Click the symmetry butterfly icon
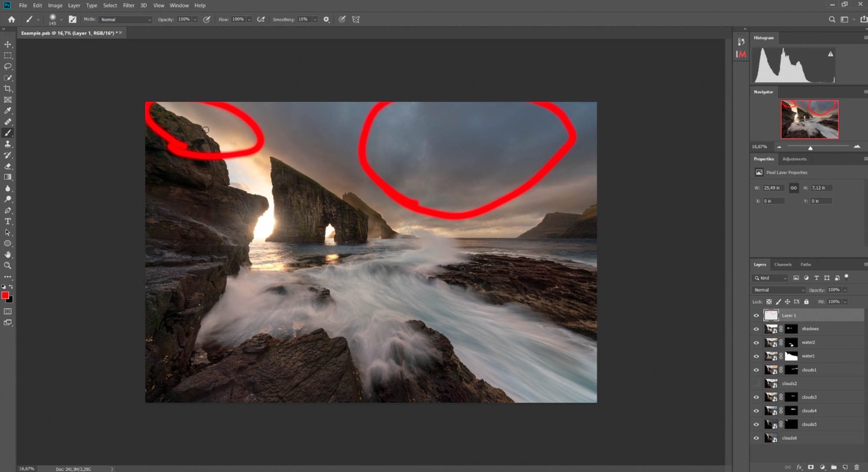The height and width of the screenshot is (472, 868). [x=356, y=19]
